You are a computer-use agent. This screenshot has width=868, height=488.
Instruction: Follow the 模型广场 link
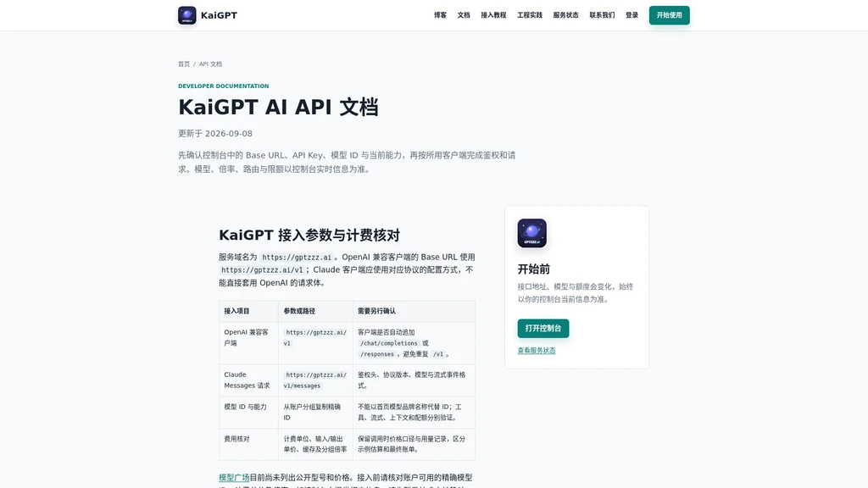pos(234,478)
